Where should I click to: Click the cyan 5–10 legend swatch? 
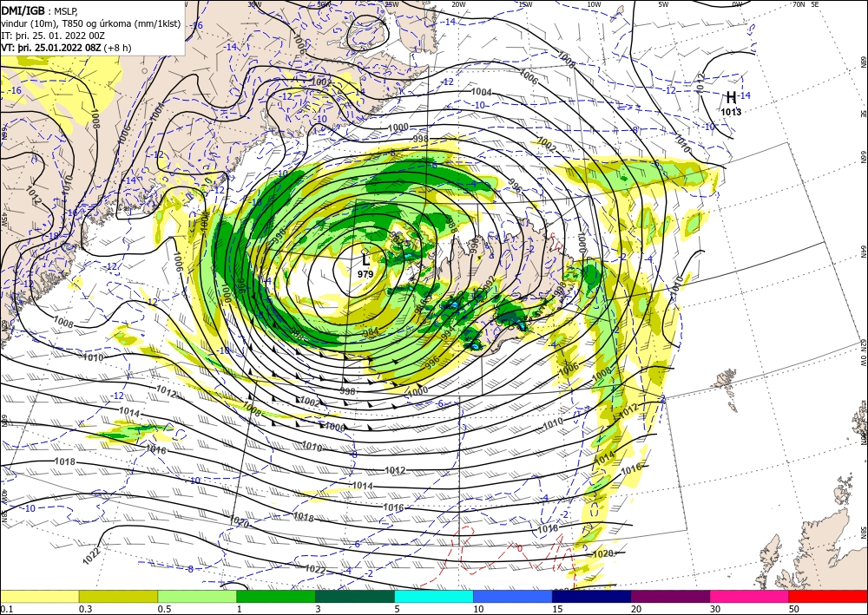point(433,596)
